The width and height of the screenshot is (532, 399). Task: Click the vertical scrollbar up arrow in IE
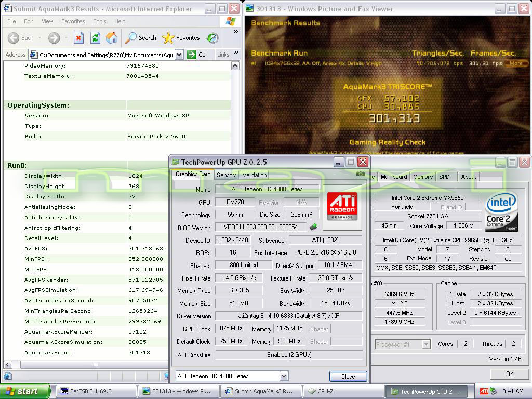pos(235,66)
